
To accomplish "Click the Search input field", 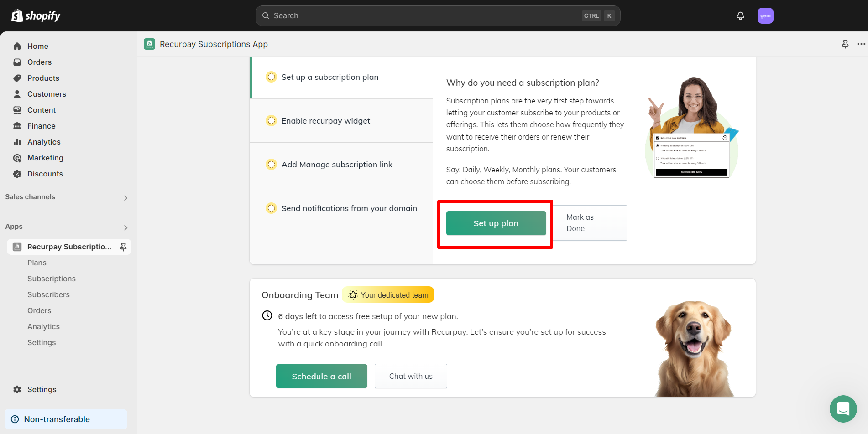I will click(424, 16).
